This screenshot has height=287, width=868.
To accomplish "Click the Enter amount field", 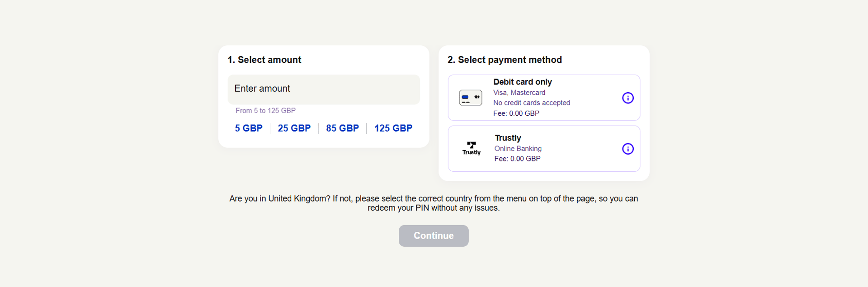I will point(324,89).
